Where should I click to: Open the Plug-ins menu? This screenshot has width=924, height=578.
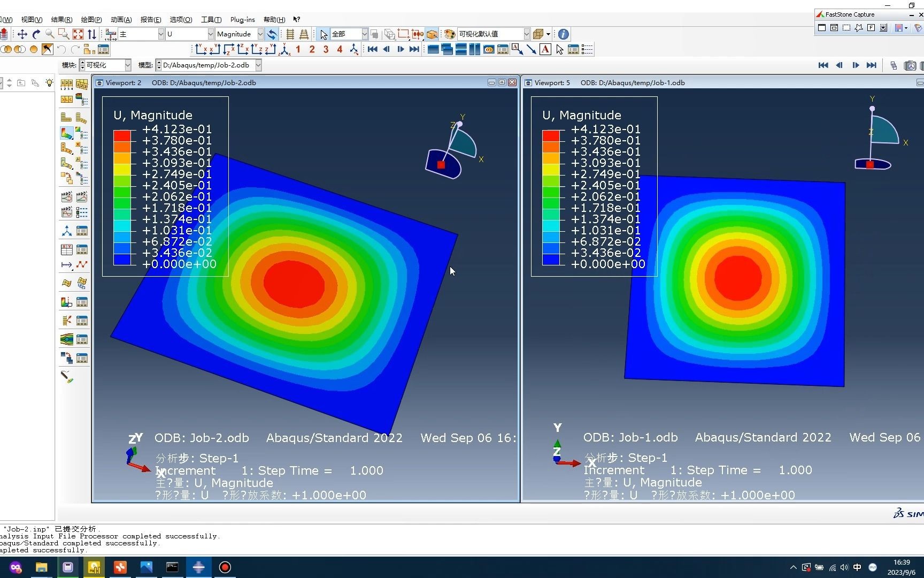pos(242,19)
